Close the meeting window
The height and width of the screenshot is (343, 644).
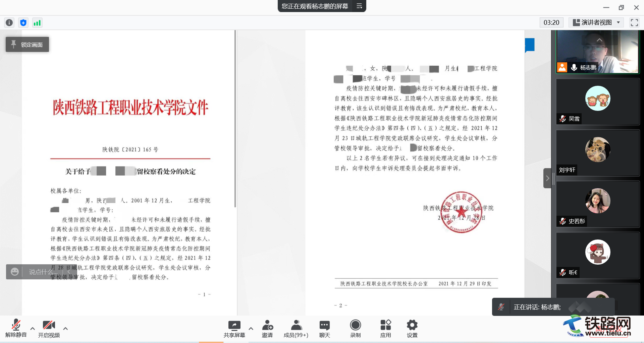pyautogui.click(x=636, y=7)
